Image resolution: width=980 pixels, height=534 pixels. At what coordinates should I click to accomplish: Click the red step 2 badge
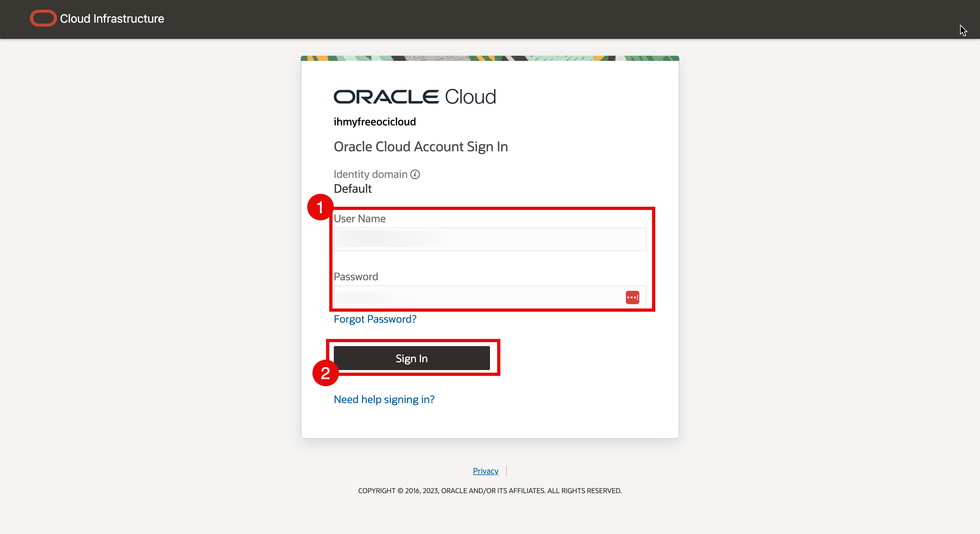pyautogui.click(x=325, y=373)
